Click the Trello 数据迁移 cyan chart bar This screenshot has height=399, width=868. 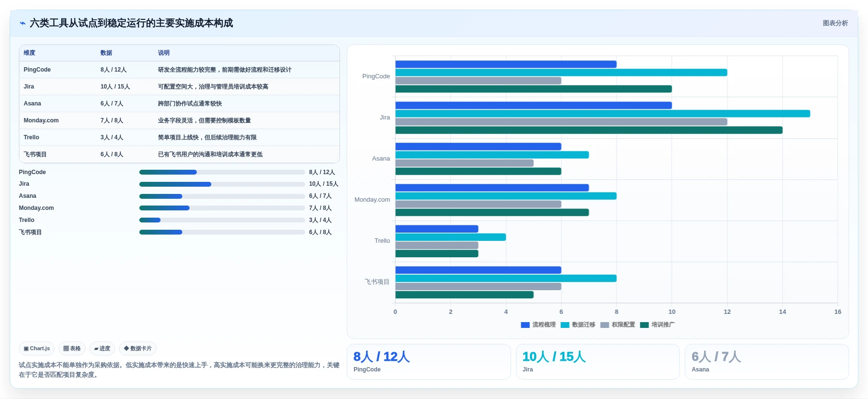pyautogui.click(x=451, y=237)
